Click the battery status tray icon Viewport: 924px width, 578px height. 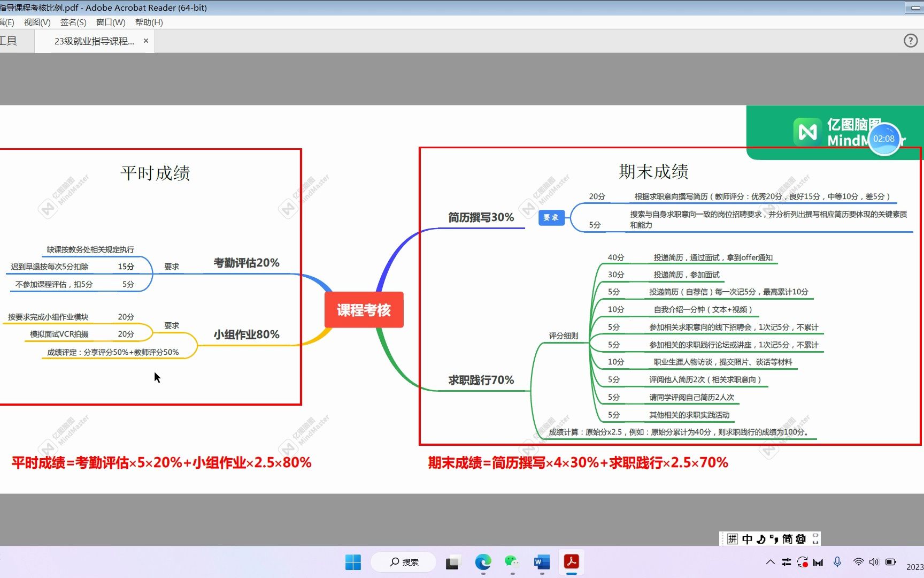[891, 562]
